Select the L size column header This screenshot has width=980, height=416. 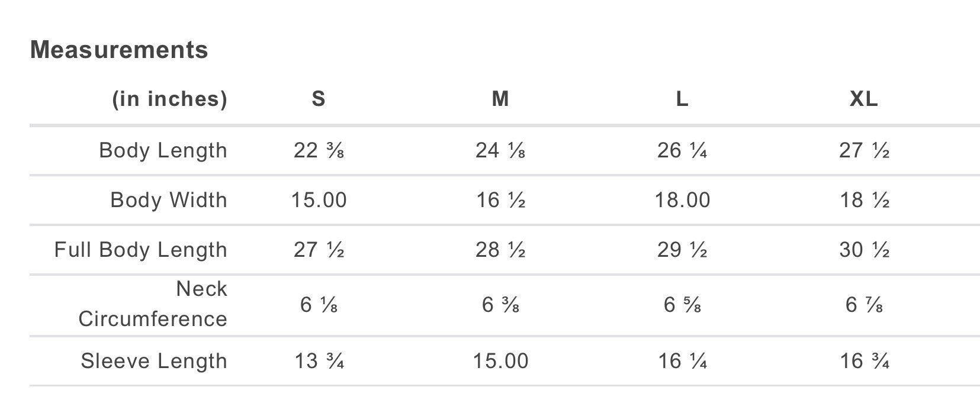click(682, 99)
